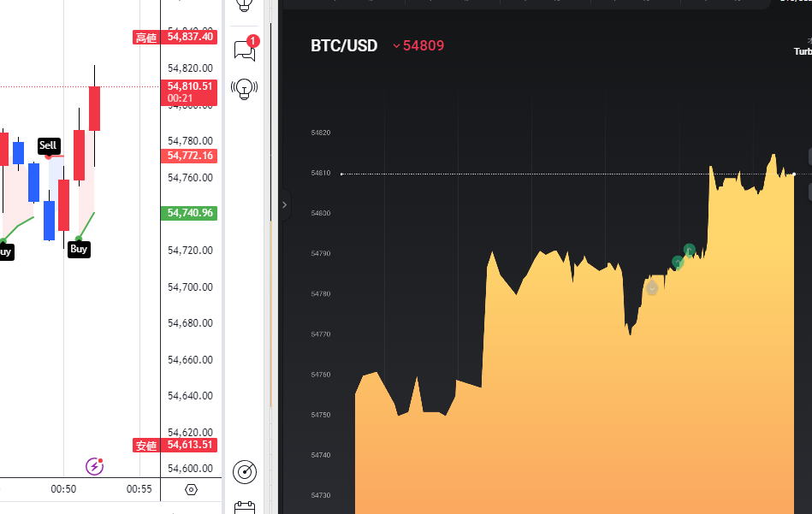This screenshot has width=812, height=514.
Task: Expand the side panel with chevron arrow
Action: point(285,205)
